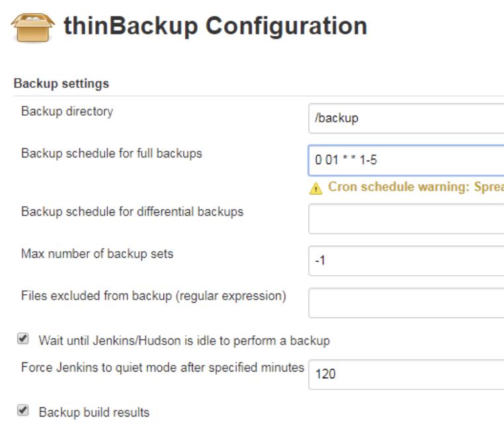Select the Max number of backup sets field

[405, 260]
